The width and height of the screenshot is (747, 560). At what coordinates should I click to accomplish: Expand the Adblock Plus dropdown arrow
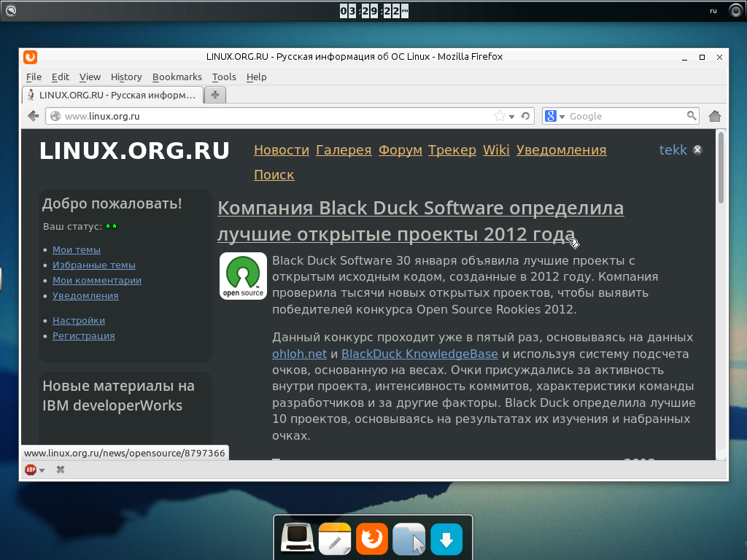point(42,470)
